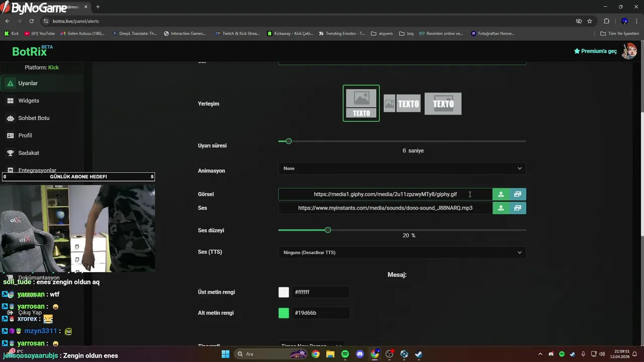Adjust the Uyarı süresi slider handle

click(x=288, y=141)
